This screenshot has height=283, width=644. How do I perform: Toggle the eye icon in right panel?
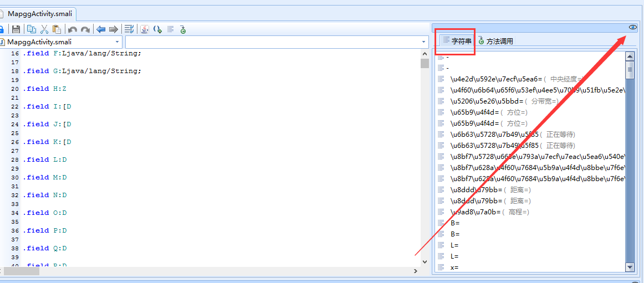coord(632,27)
